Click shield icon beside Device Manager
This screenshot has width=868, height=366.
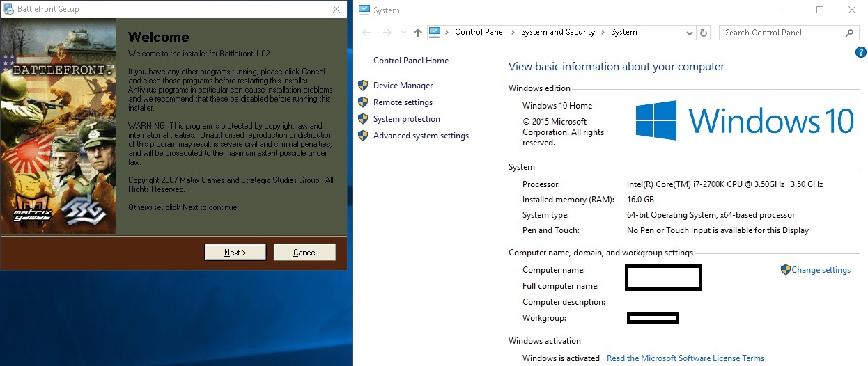[363, 86]
